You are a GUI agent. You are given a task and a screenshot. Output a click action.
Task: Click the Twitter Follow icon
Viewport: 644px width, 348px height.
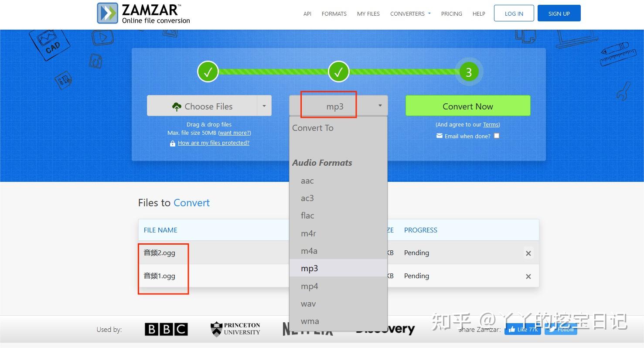[x=561, y=329]
